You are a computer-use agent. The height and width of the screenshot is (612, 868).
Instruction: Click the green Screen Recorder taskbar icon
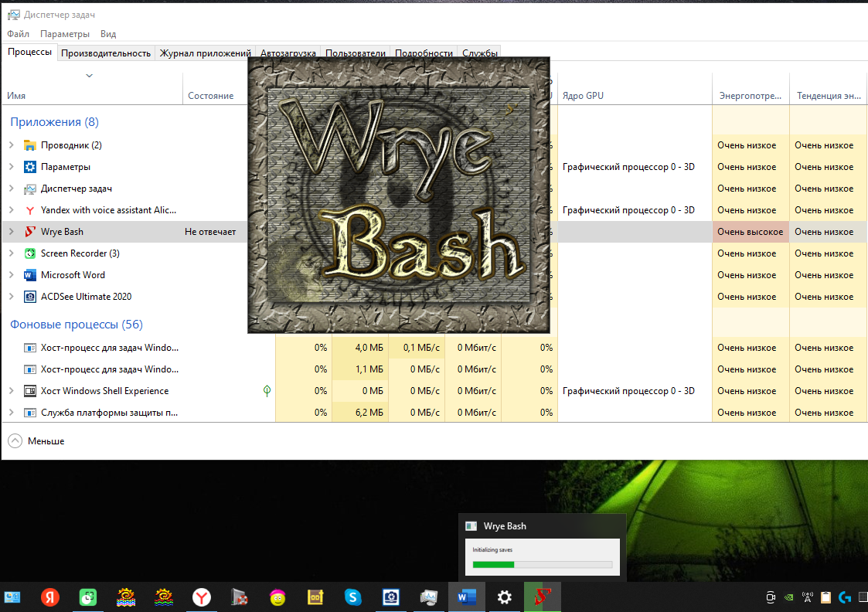[88, 597]
